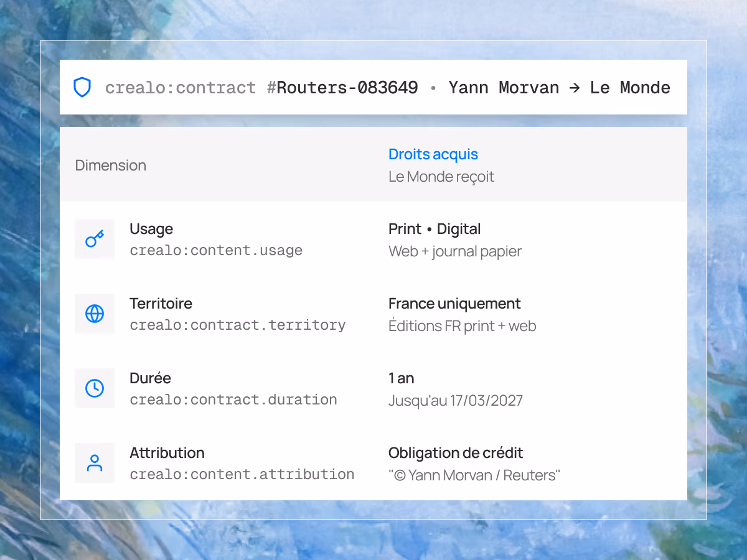Click the Web + journal papier text

pyautogui.click(x=455, y=251)
